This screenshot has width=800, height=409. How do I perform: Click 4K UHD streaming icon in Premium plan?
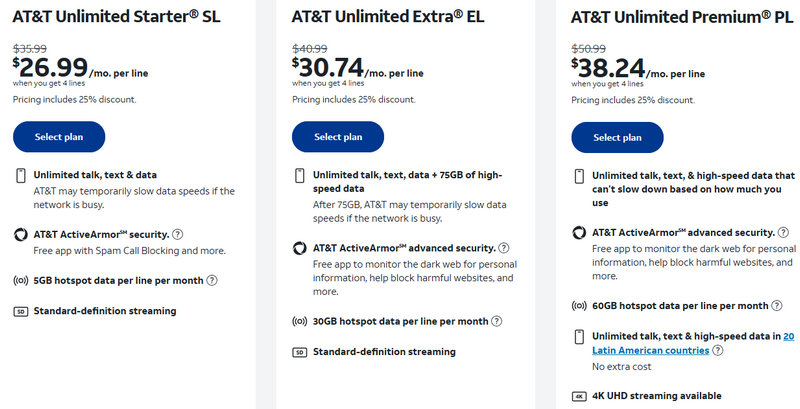click(x=578, y=396)
